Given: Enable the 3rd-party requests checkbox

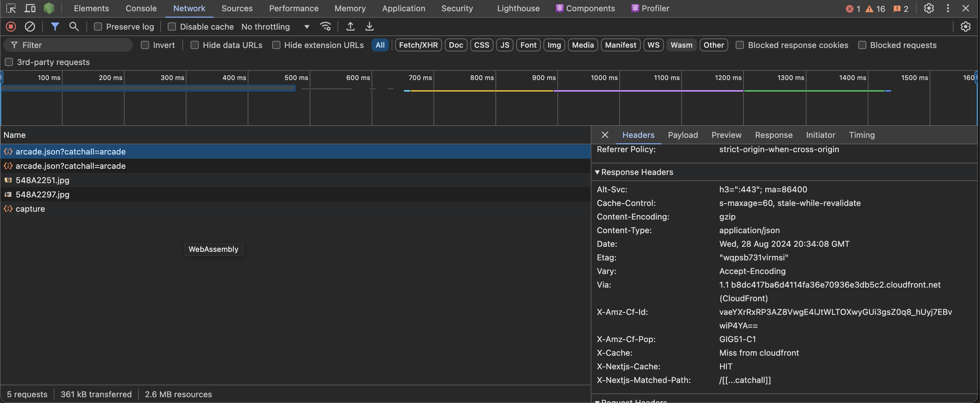Looking at the screenshot, I should [x=9, y=62].
